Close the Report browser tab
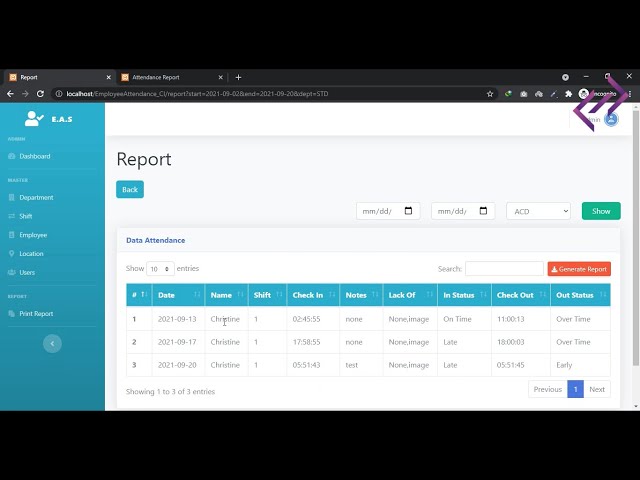Viewport: 640px width, 480px height. point(108,77)
